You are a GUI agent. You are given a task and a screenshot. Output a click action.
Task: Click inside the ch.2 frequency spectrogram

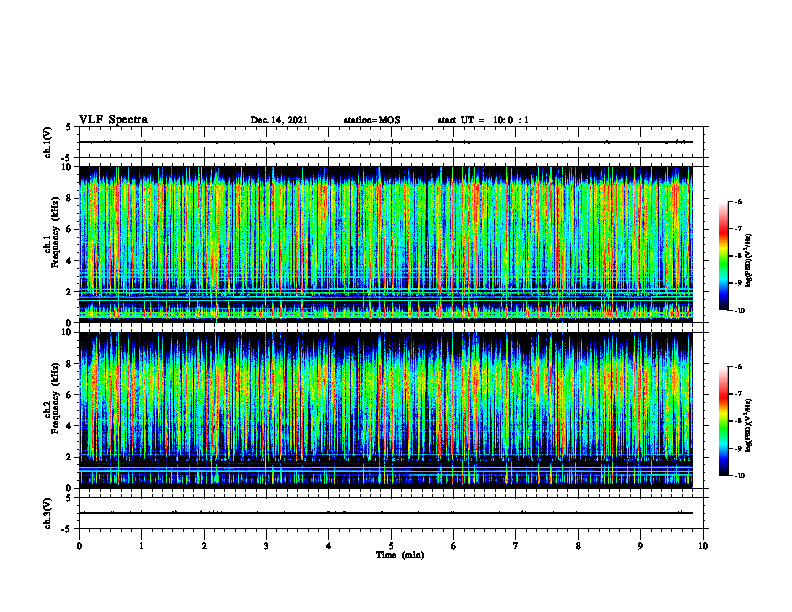[x=386, y=410]
